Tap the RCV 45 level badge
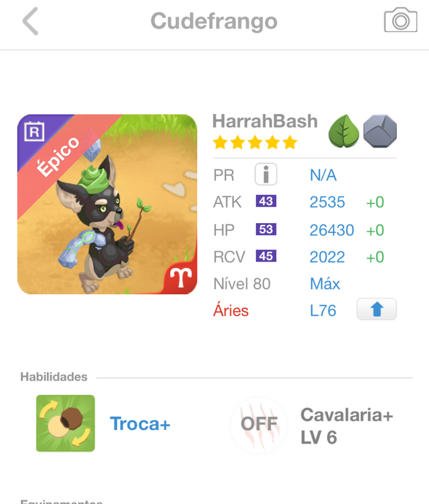The image size is (429, 504). click(x=266, y=256)
